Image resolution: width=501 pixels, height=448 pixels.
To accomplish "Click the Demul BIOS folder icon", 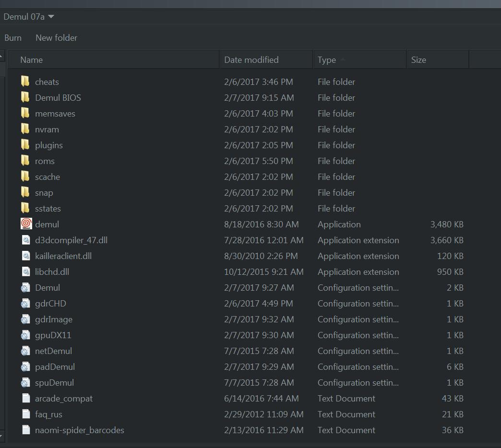I will coord(25,97).
